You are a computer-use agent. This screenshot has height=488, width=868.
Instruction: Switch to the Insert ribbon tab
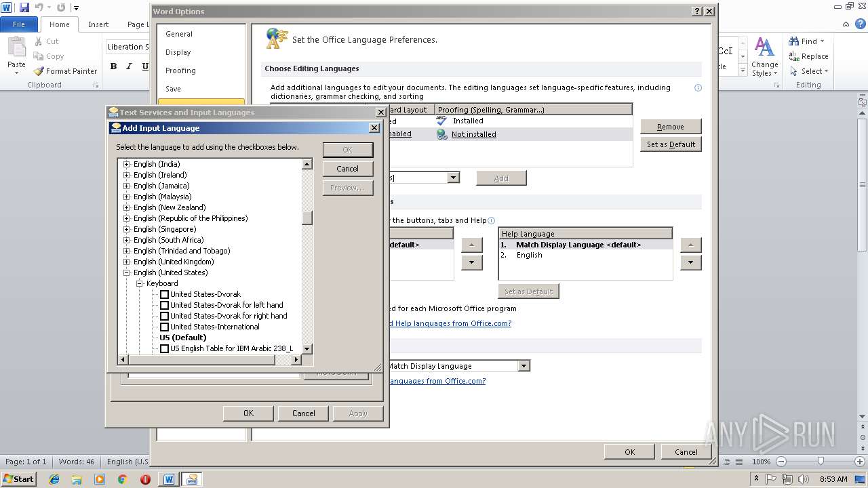pos(98,24)
